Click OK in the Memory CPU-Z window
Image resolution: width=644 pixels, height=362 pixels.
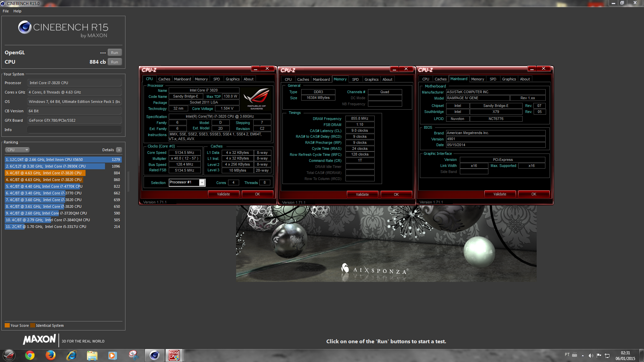396,194
